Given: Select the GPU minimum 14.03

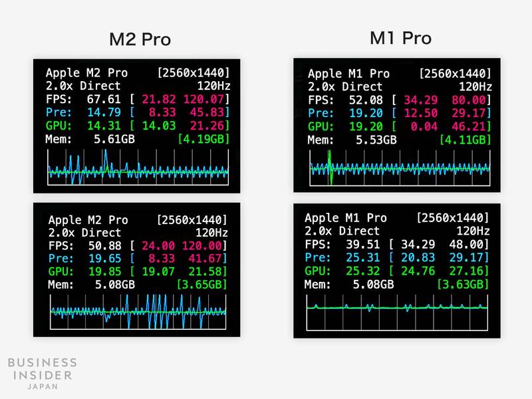Looking at the screenshot, I should point(159,126).
